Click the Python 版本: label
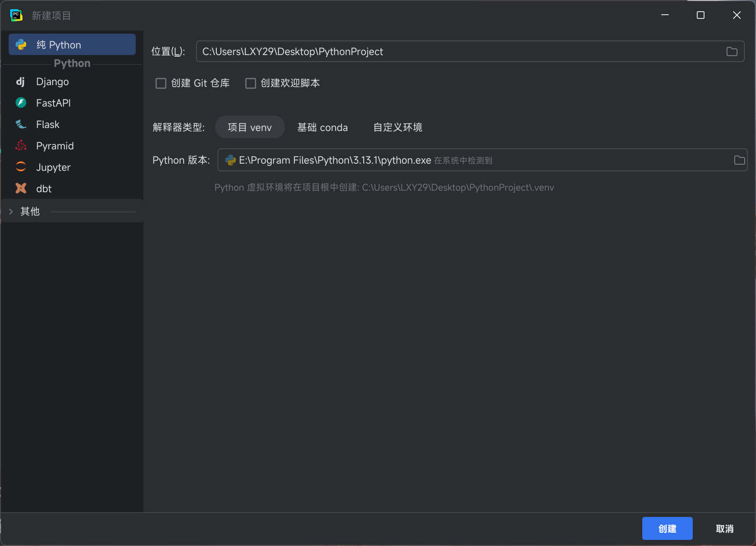The image size is (756, 546). click(181, 160)
